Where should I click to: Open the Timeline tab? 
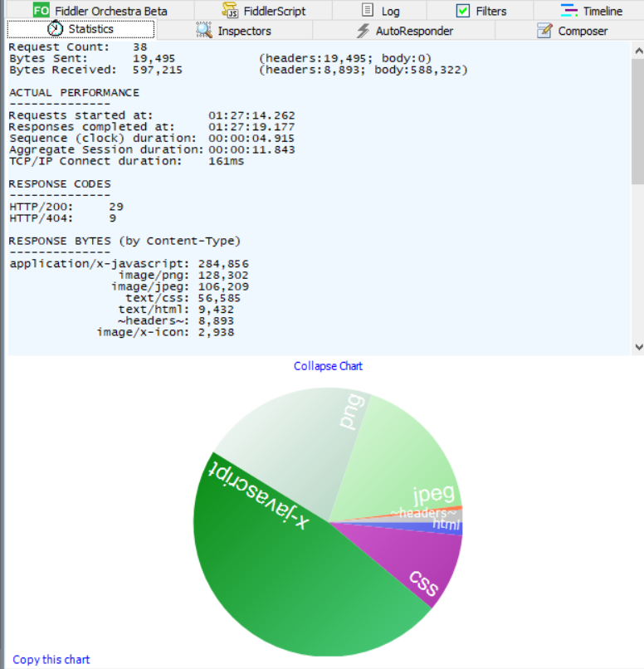pyautogui.click(x=602, y=11)
